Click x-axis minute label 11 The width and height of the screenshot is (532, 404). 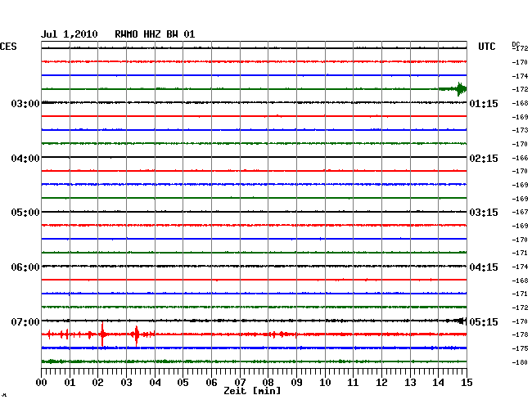(354, 382)
